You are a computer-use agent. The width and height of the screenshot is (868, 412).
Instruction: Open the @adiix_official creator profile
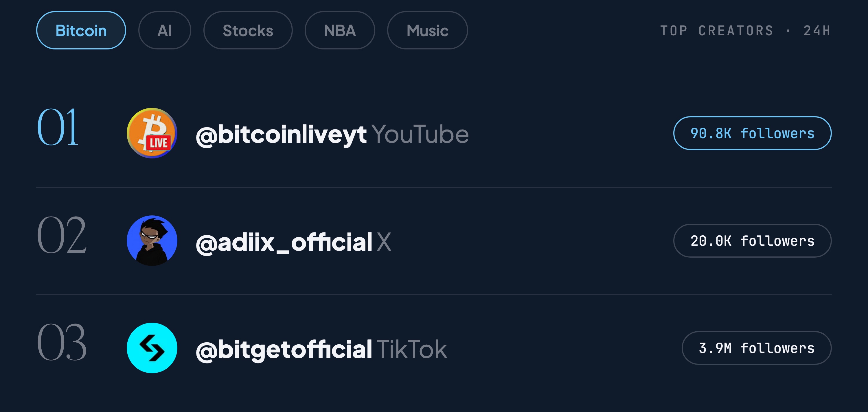click(x=284, y=242)
